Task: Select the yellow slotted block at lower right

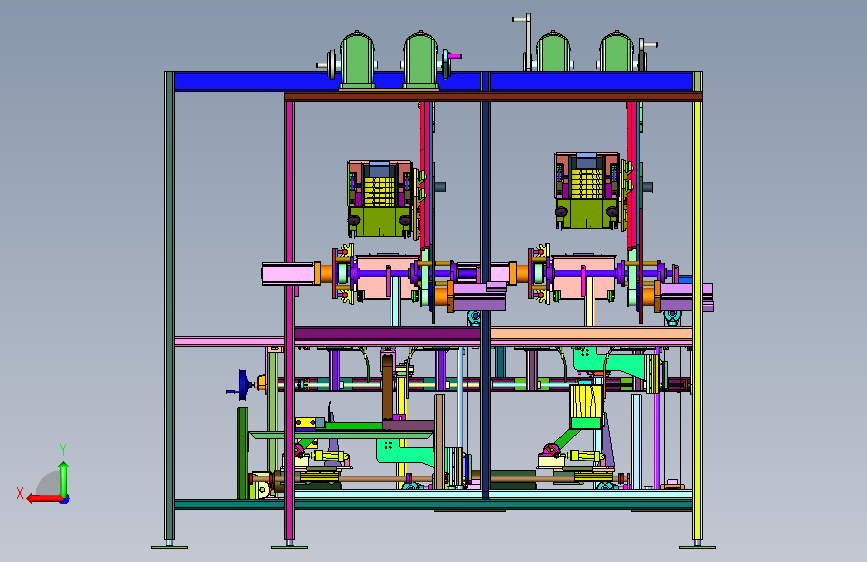Action: pos(586,401)
